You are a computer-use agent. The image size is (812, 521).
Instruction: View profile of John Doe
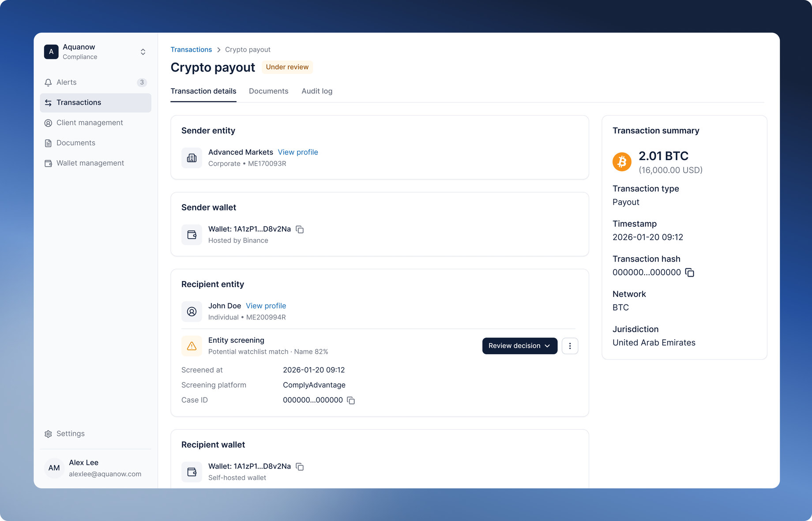(x=266, y=306)
